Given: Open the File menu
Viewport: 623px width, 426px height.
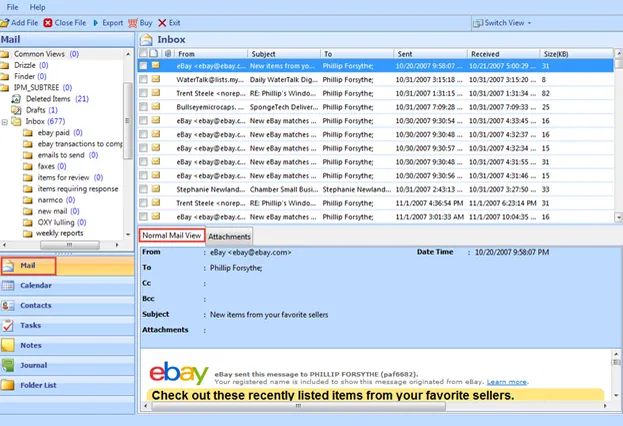Looking at the screenshot, I should (x=12, y=7).
